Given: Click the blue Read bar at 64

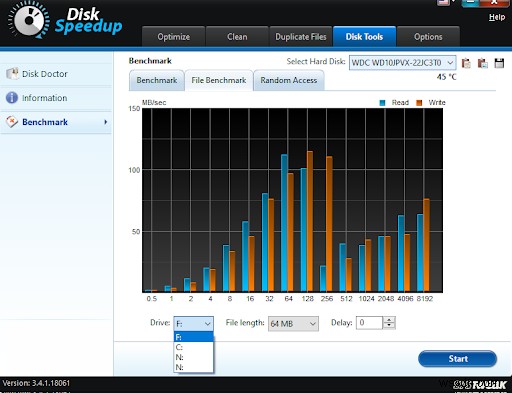Looking at the screenshot, I should coord(284,223).
